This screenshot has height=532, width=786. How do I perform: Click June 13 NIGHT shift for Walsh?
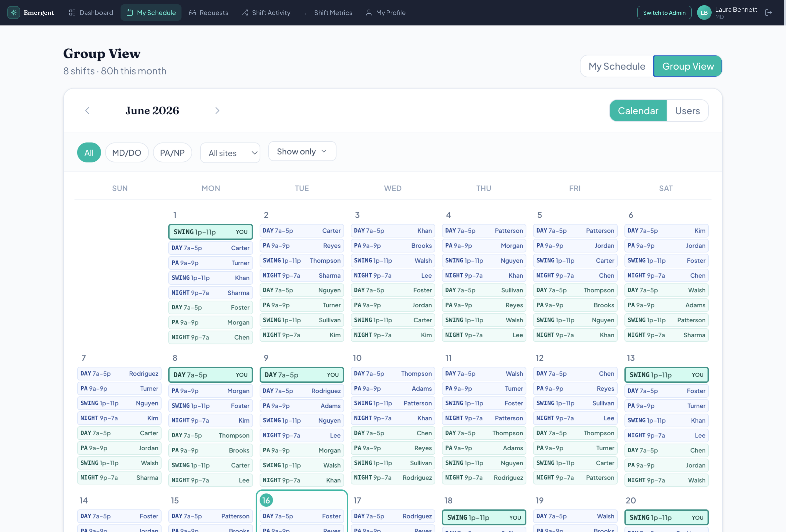coord(666,480)
